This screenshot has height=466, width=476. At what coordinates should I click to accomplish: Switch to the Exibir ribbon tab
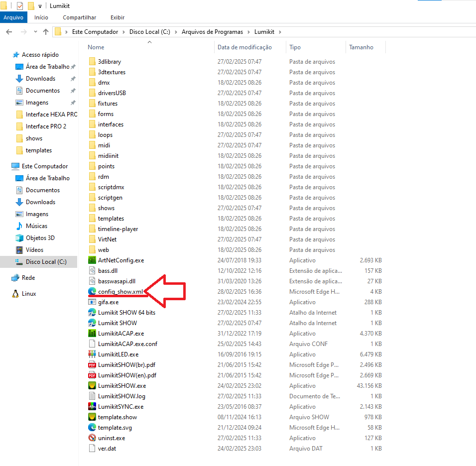coord(118,17)
